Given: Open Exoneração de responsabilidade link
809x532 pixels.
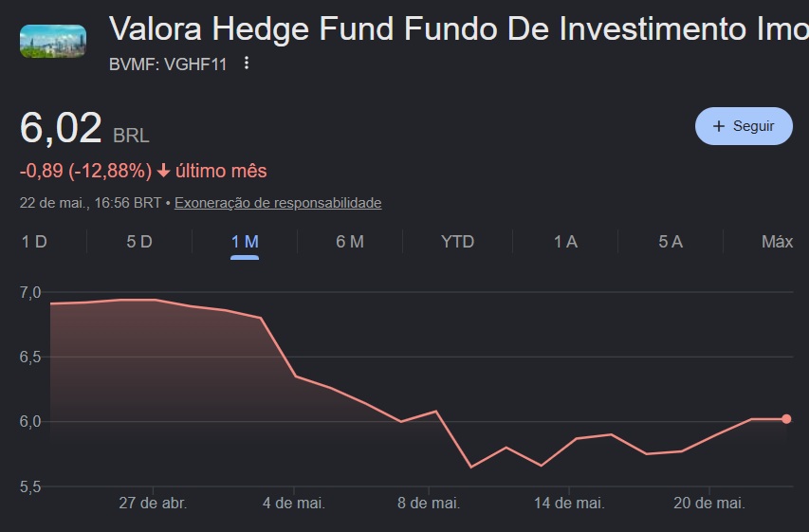Looking at the screenshot, I should click(x=278, y=203).
